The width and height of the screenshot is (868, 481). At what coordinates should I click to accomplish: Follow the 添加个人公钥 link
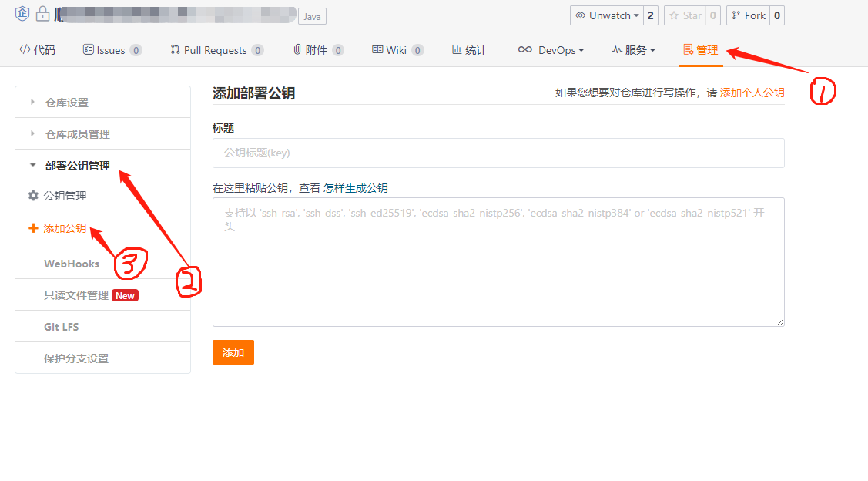pos(752,92)
